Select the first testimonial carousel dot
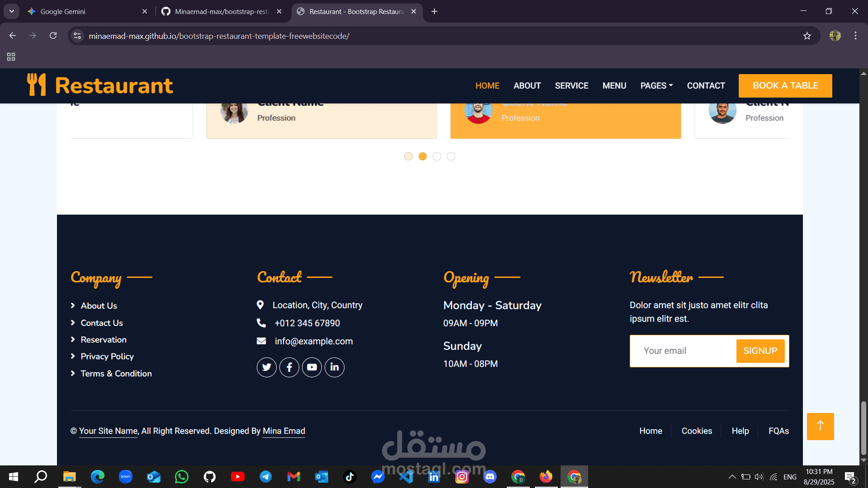 pos(408,156)
